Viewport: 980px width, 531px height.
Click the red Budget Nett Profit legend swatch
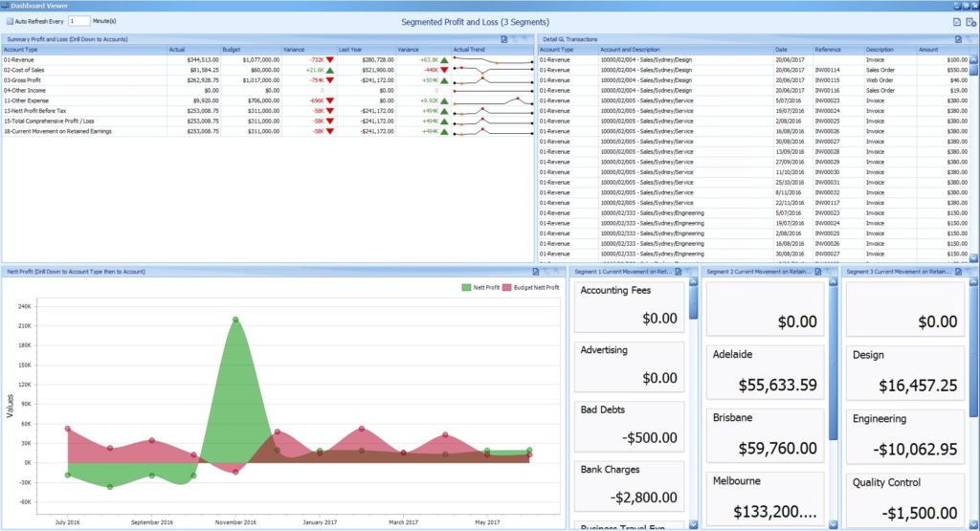coord(507,287)
